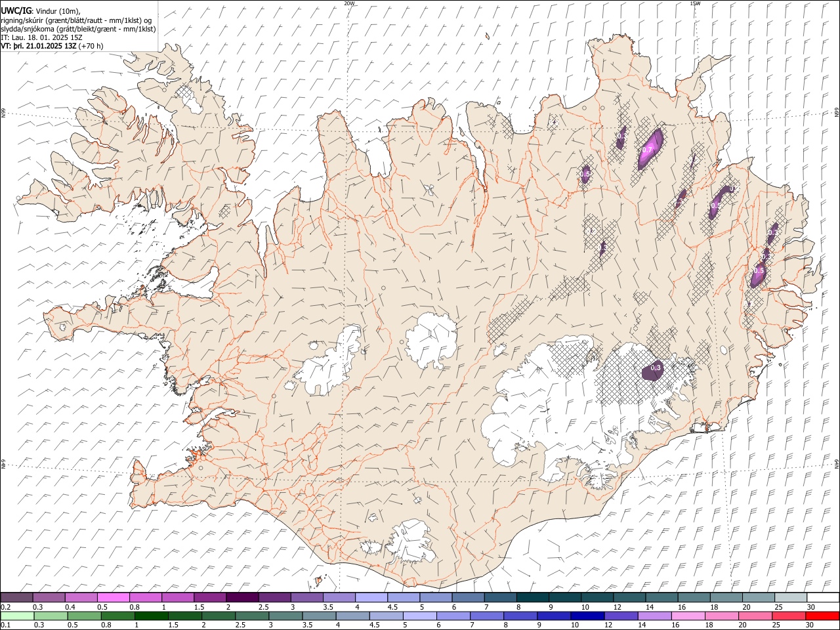Image resolution: width=840 pixels, height=630 pixels.
Task: Select the dark teal 8 swatch in top row
Action: (533, 597)
